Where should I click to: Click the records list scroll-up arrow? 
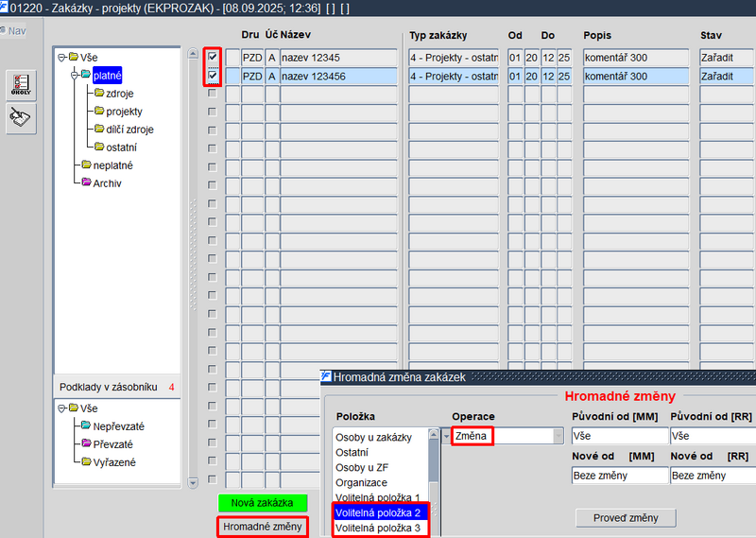click(x=193, y=54)
